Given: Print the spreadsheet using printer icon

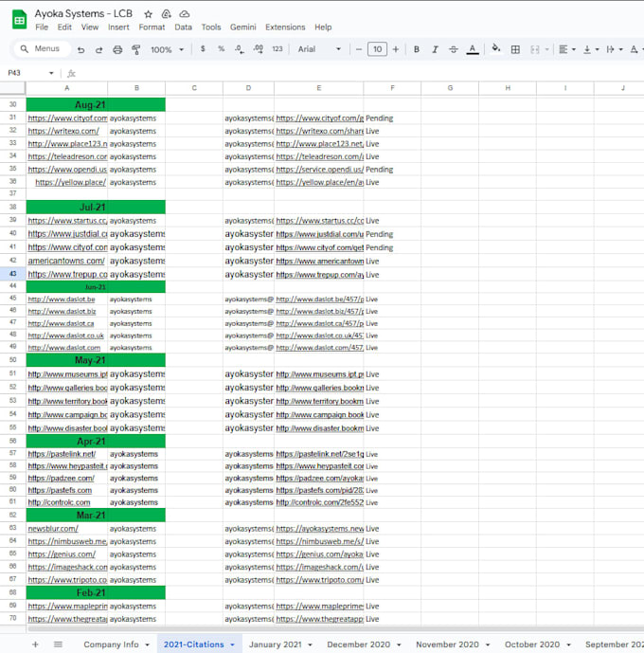Looking at the screenshot, I should click(117, 50).
